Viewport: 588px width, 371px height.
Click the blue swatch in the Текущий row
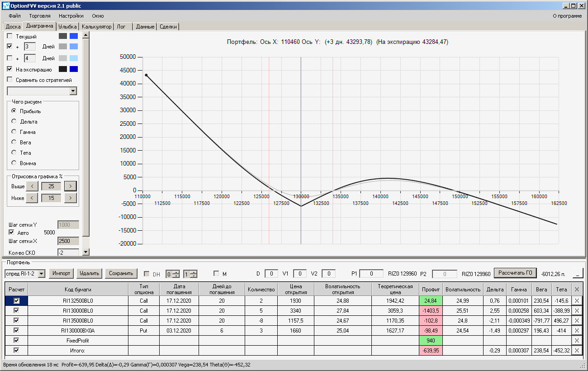pos(74,36)
